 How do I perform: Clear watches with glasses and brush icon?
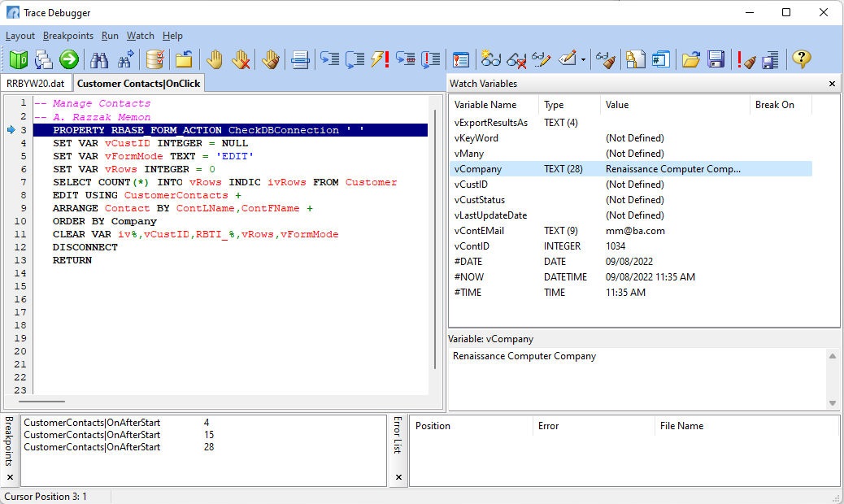pos(606,59)
